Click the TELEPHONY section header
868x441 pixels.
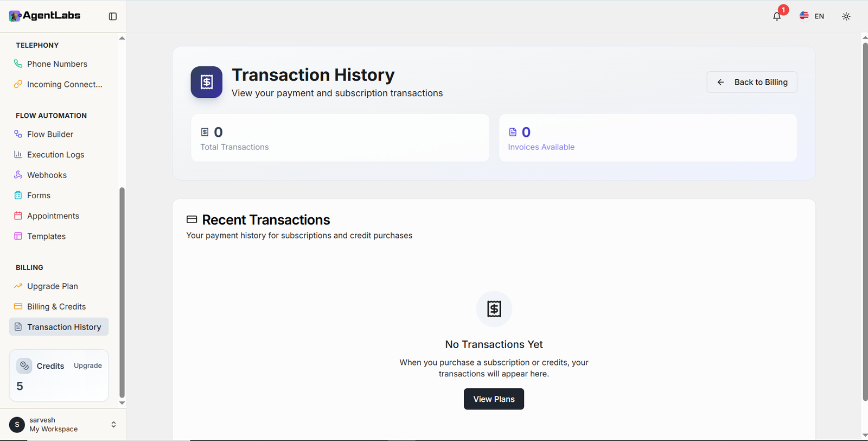coord(37,45)
